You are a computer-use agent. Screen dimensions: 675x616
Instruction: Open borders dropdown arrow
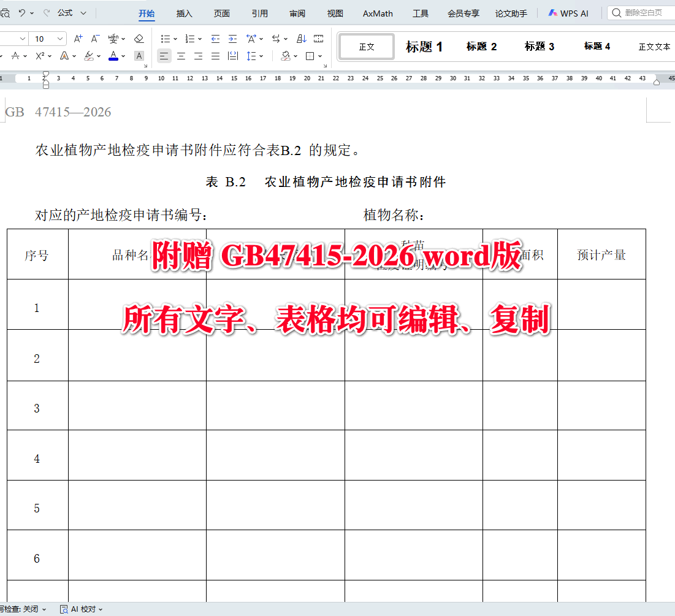pyautogui.click(x=320, y=56)
